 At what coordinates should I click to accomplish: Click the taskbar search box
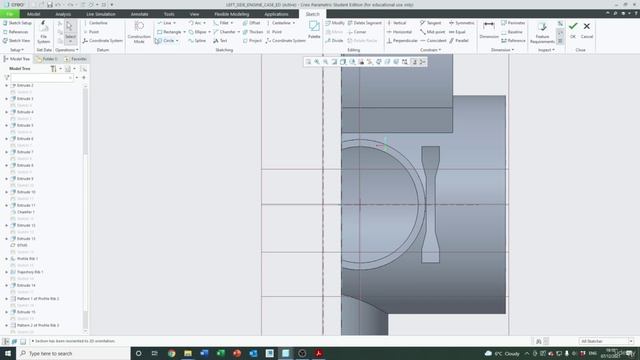tap(73, 353)
